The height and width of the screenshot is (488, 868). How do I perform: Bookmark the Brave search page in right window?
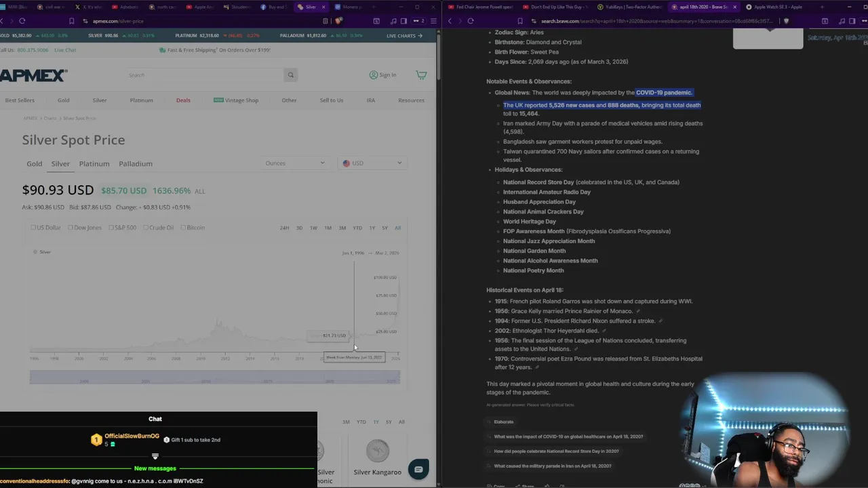point(520,21)
